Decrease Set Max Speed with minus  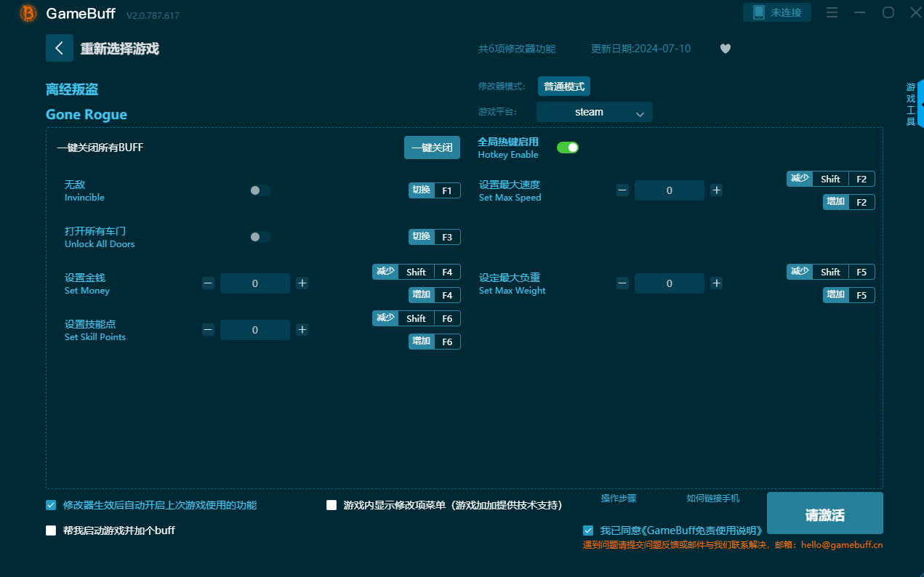coord(622,190)
